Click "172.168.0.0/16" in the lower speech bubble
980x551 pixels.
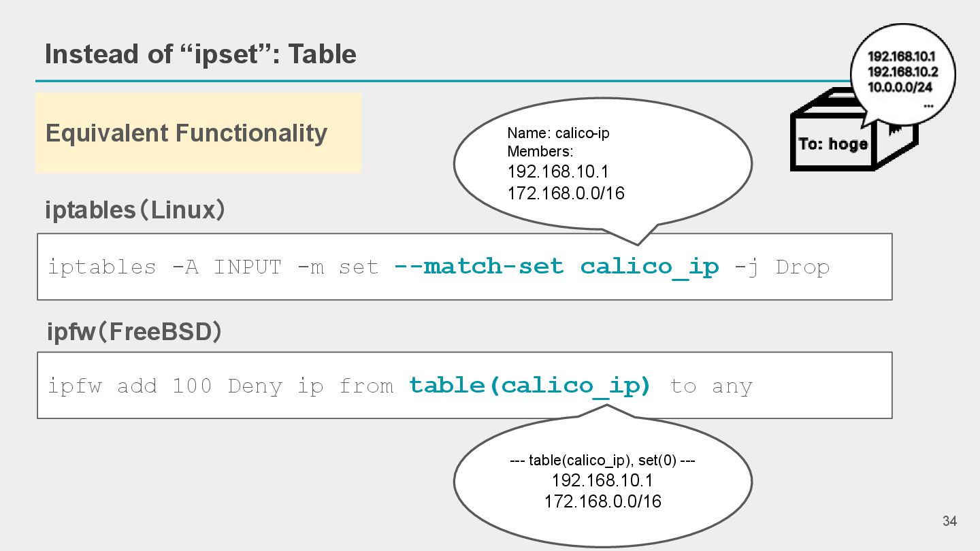tap(602, 502)
